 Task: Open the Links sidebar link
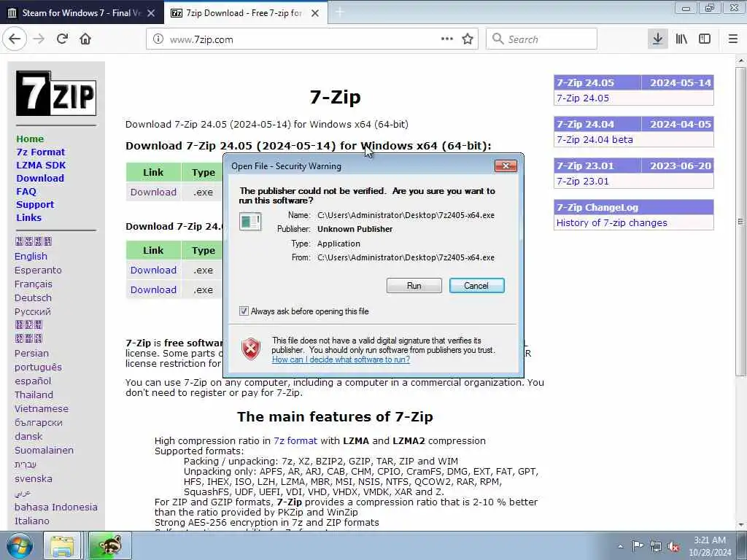point(29,217)
